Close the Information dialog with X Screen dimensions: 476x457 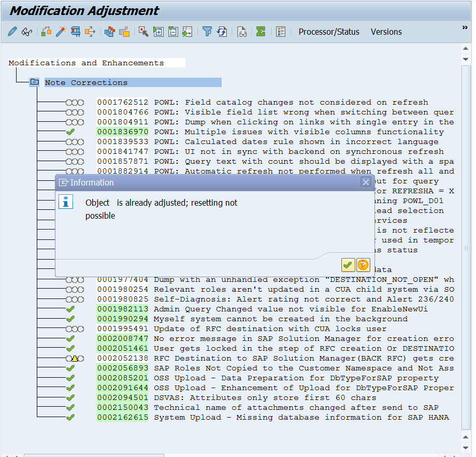click(x=366, y=182)
